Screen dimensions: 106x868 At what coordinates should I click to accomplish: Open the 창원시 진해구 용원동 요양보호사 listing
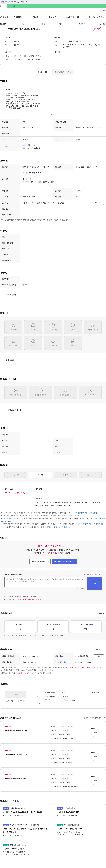(x=17, y=731)
